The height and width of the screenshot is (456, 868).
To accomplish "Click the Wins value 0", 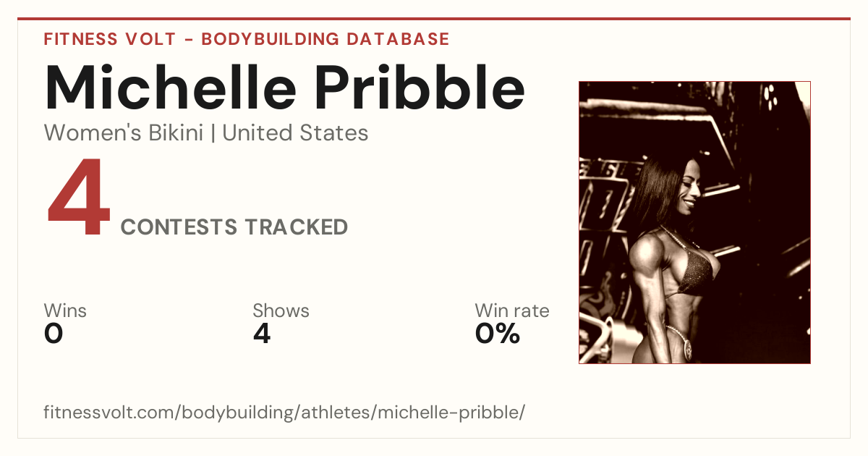I will tap(54, 334).
